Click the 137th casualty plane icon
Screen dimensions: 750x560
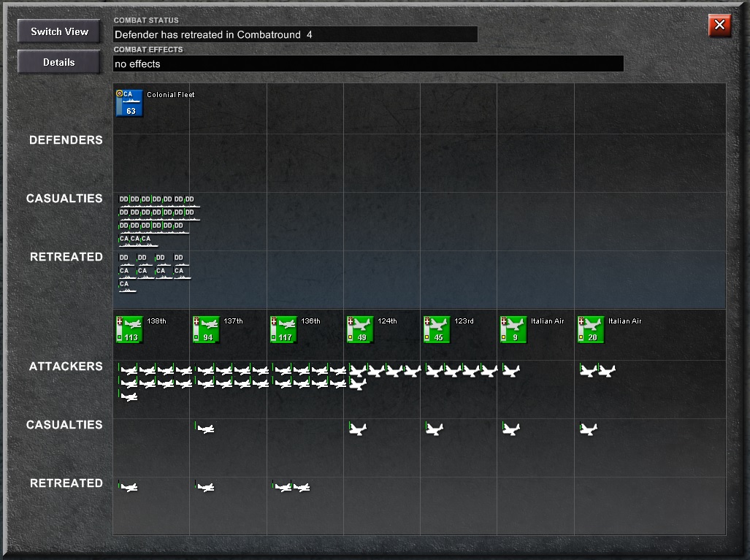[x=205, y=429]
